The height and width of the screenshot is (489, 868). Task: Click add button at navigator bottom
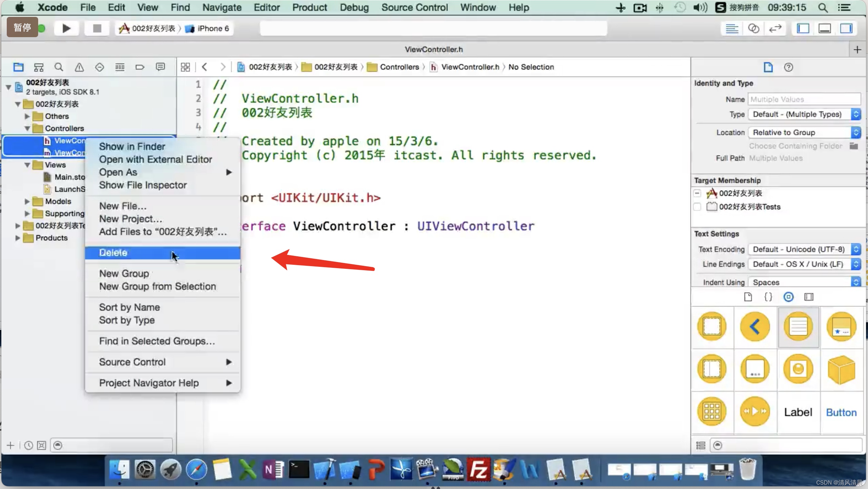point(10,445)
